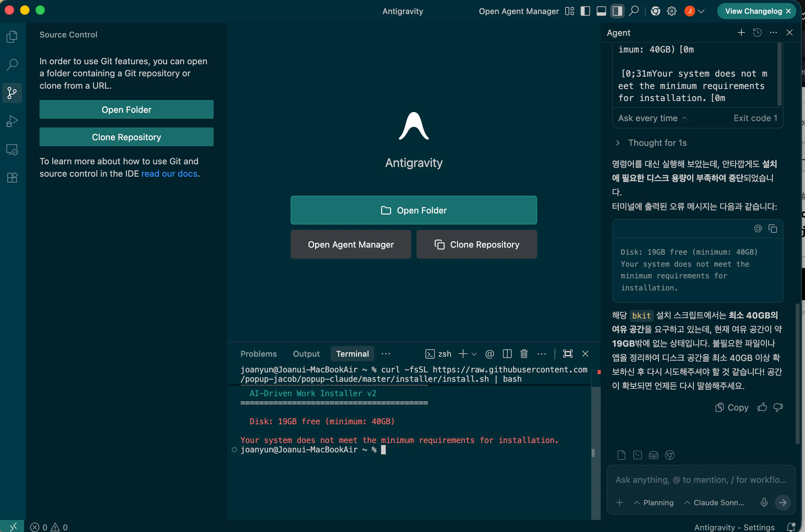Click the Agent conversation vertical scrollbar
The height and width of the screenshot is (532, 805).
[798, 373]
